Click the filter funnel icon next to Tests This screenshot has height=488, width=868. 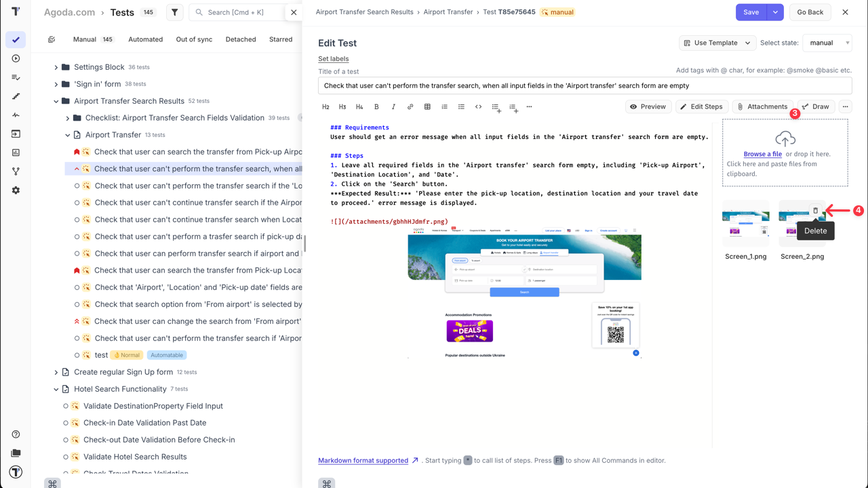click(174, 12)
